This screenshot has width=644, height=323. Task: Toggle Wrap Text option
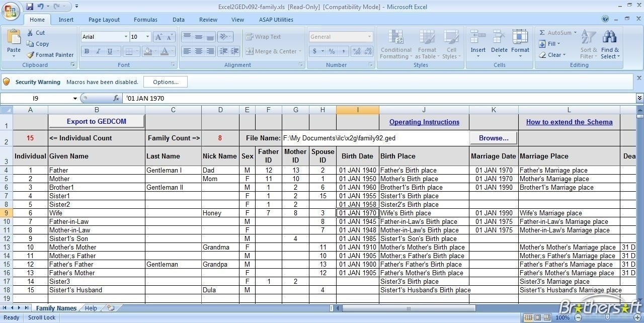point(263,37)
